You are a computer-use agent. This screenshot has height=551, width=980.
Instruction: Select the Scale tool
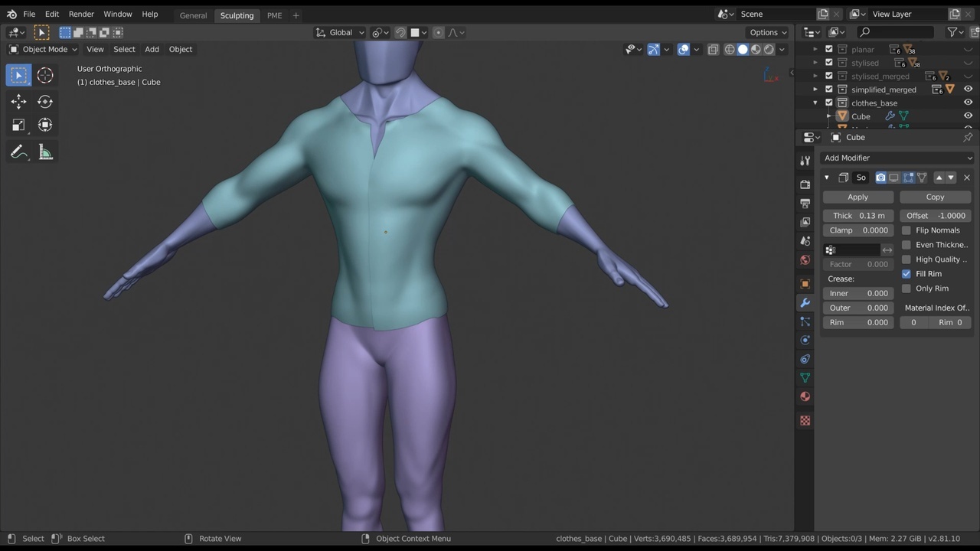18,125
